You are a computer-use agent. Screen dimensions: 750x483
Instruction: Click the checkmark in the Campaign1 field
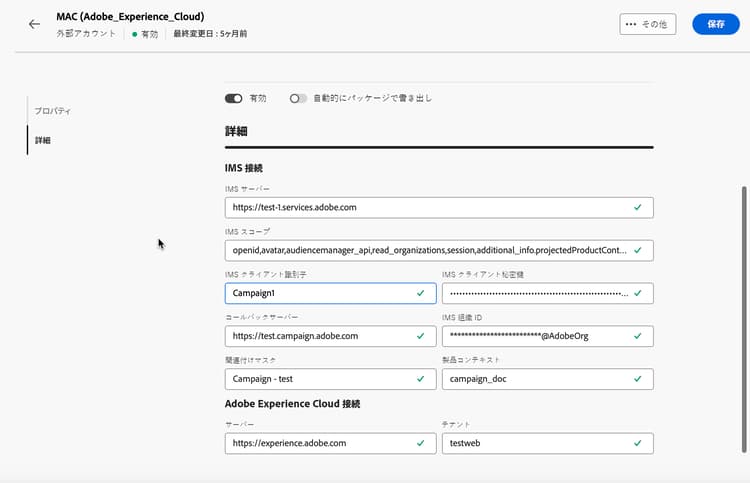(x=420, y=293)
